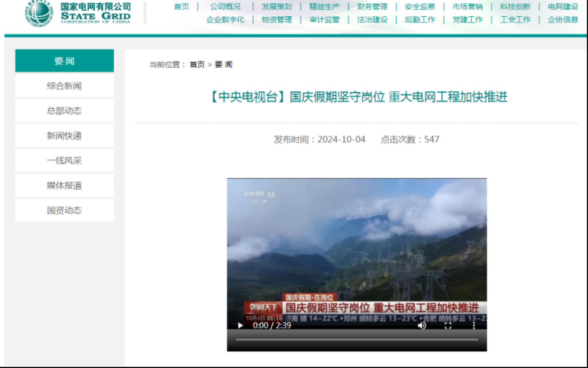Select 综合新闻 in the sidebar
This screenshot has width=588, height=368.
(x=64, y=86)
